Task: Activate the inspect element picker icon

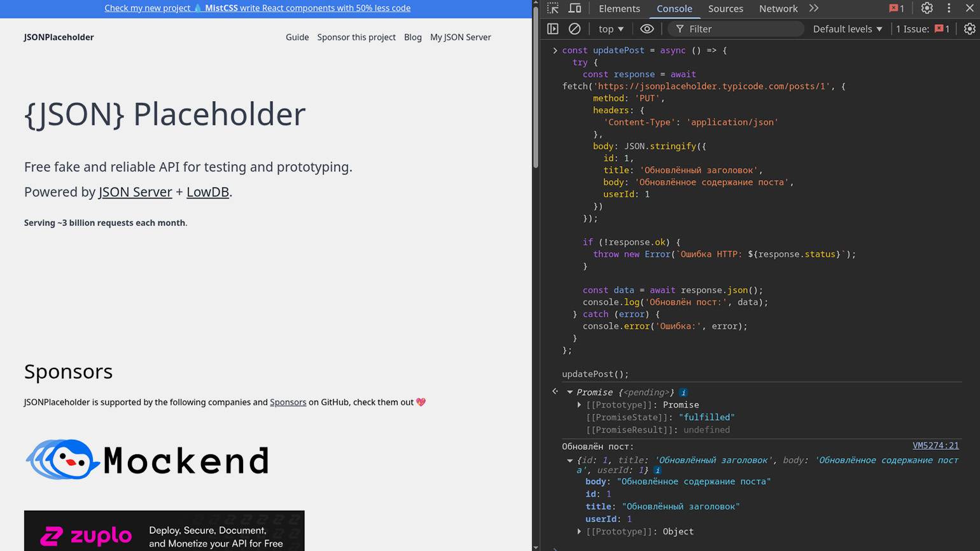Action: (x=552, y=8)
